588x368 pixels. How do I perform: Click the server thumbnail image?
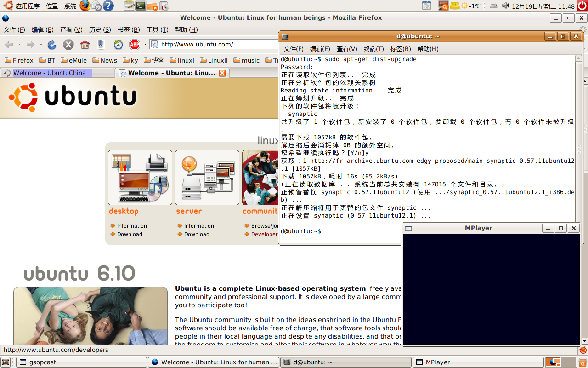click(x=207, y=178)
